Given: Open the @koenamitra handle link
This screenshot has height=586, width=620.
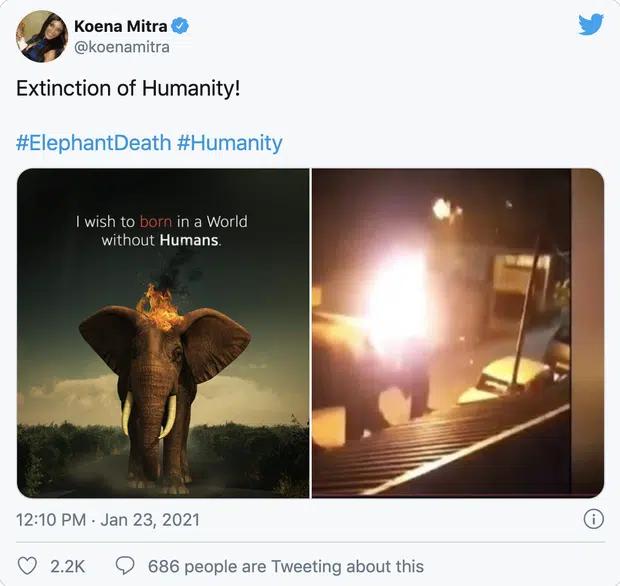Looking at the screenshot, I should (121, 47).
